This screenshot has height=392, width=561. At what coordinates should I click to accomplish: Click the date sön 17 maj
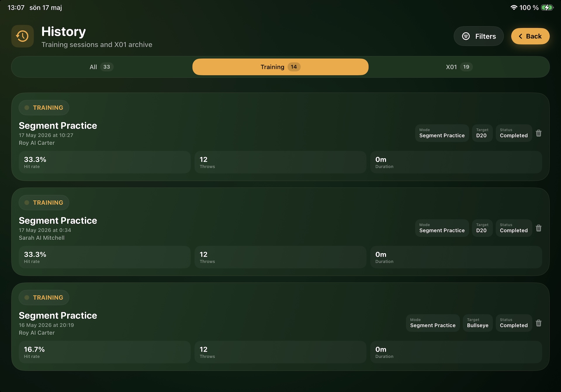tap(46, 8)
